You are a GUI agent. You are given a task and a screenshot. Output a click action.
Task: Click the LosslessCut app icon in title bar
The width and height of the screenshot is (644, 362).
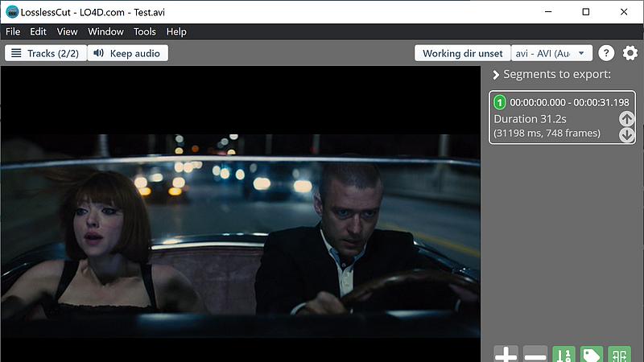coord(12,12)
